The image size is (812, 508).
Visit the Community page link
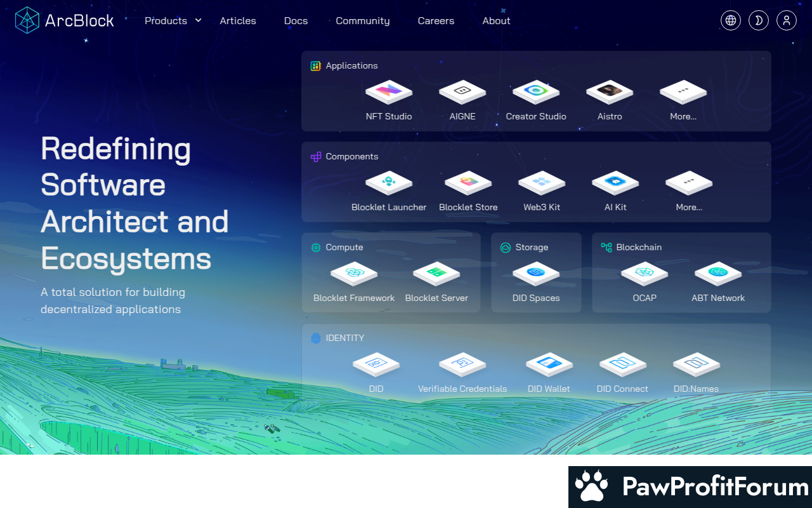(x=363, y=20)
